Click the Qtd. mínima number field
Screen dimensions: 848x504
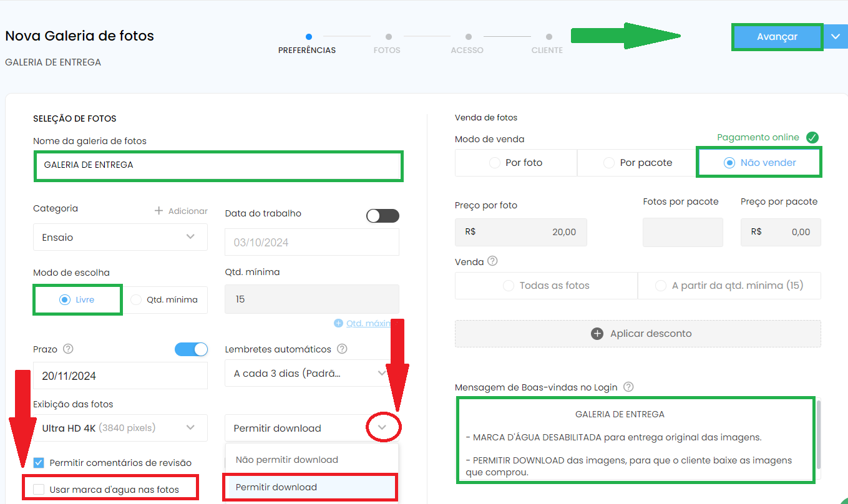pyautogui.click(x=311, y=299)
